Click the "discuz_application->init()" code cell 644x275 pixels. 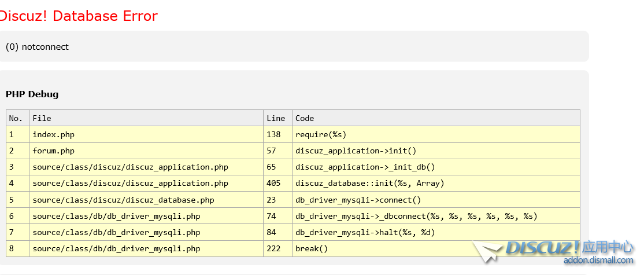click(x=436, y=151)
